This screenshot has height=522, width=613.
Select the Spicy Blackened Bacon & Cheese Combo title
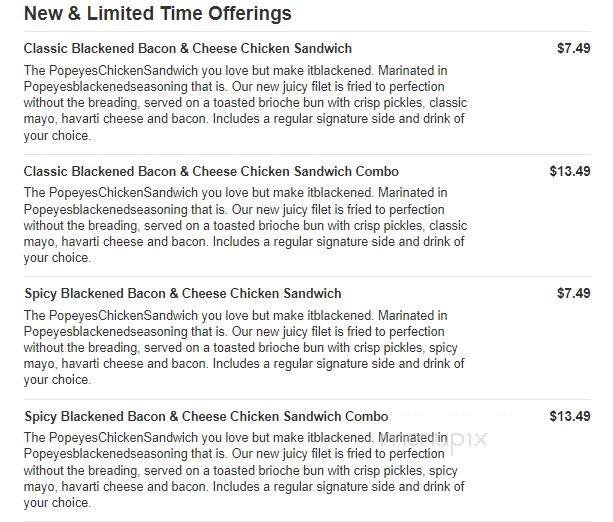click(205, 416)
